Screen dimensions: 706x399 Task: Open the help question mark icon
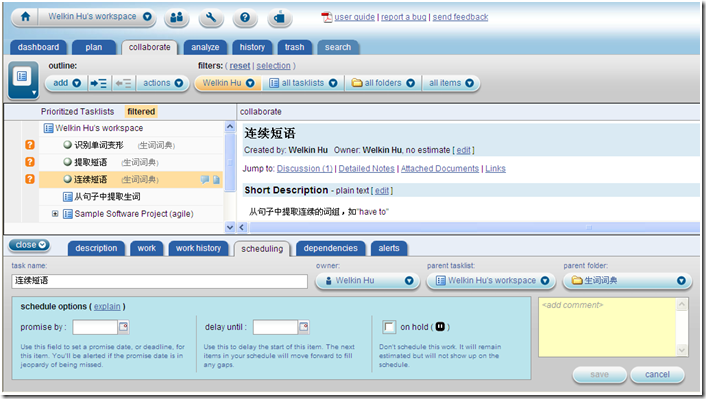click(x=245, y=18)
